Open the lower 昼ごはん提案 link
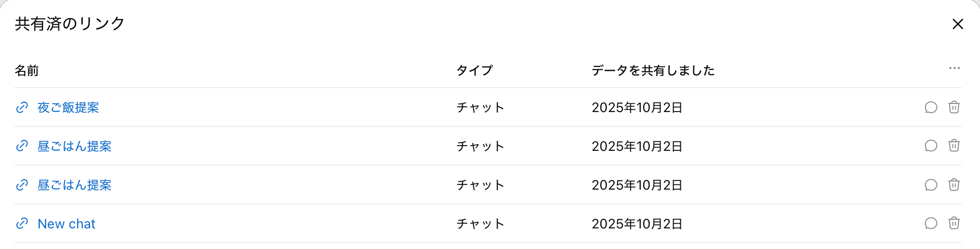This screenshot has width=980, height=249. tap(74, 185)
